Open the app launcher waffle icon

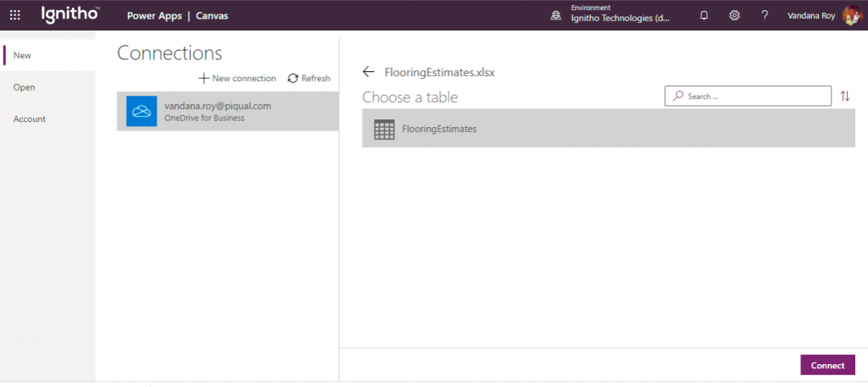click(15, 15)
